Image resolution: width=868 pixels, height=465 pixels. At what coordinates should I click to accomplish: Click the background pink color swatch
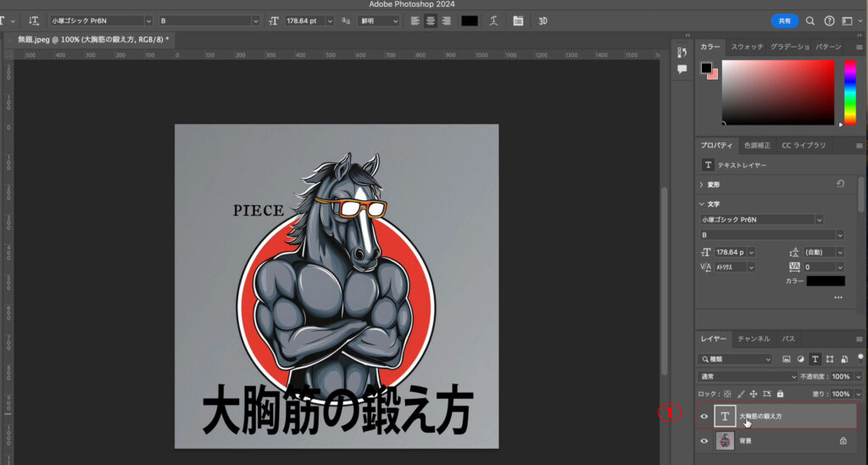click(x=714, y=75)
